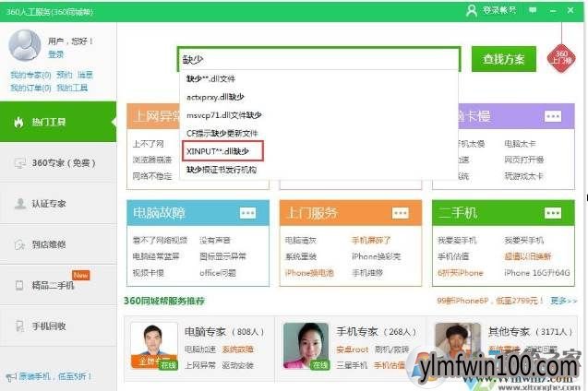
Task: Open 系统重装 link
Action: 301,256
